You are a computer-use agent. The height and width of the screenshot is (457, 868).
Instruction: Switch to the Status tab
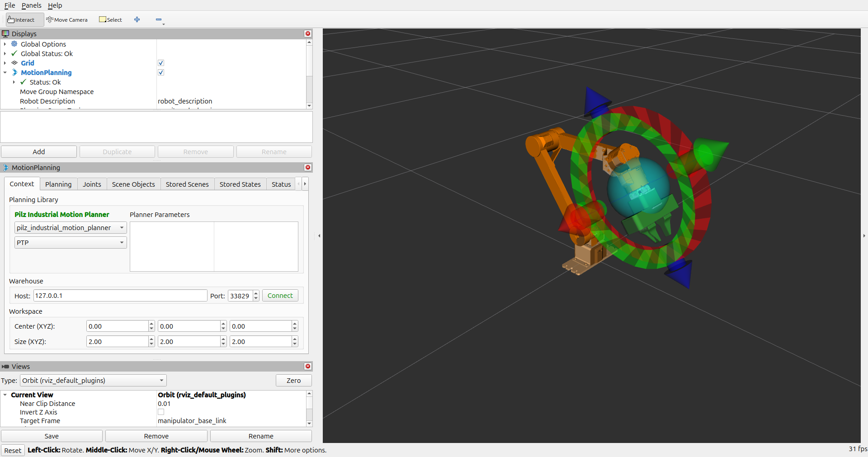tap(281, 184)
